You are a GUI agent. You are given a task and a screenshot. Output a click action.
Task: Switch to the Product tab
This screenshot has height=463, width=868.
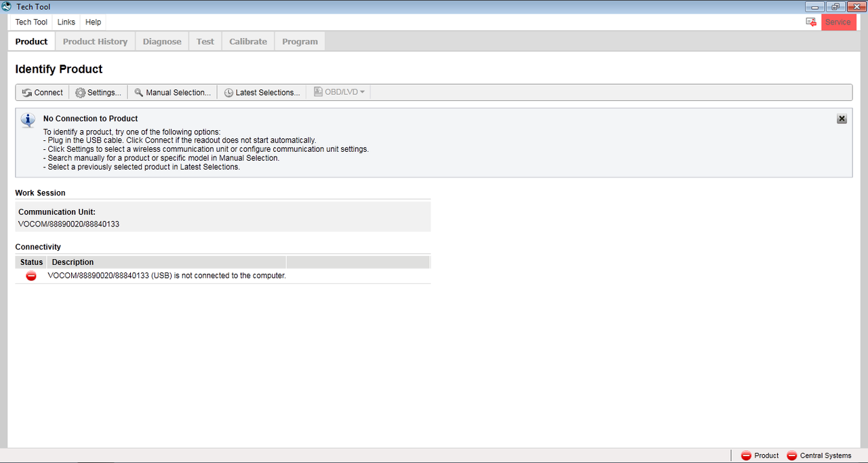click(31, 41)
